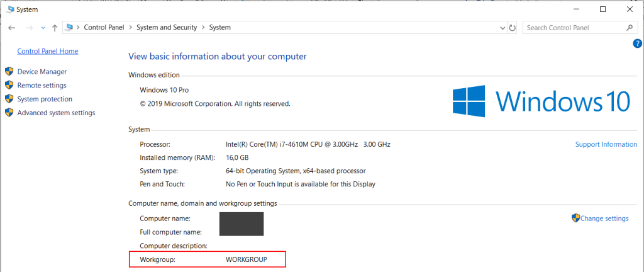Click the System window title icon
The image size is (644, 272).
click(11, 9)
